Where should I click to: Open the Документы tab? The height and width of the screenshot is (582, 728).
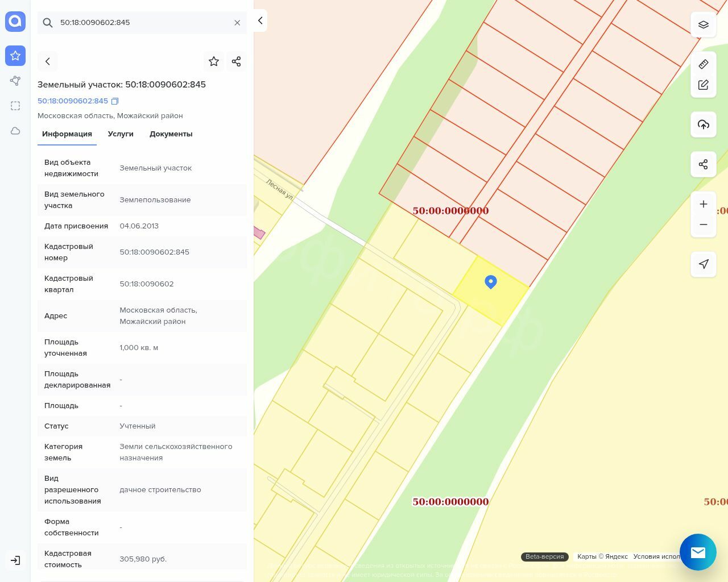pyautogui.click(x=171, y=134)
